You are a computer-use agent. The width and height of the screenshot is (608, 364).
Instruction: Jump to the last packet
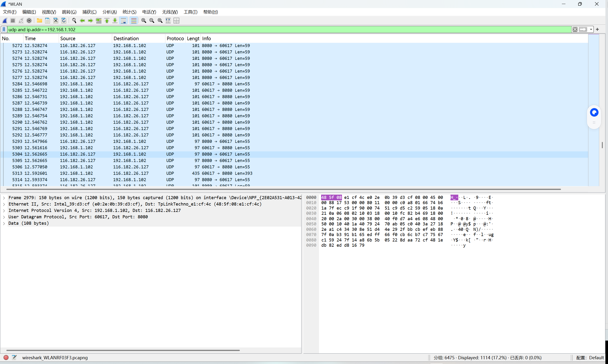point(115,21)
